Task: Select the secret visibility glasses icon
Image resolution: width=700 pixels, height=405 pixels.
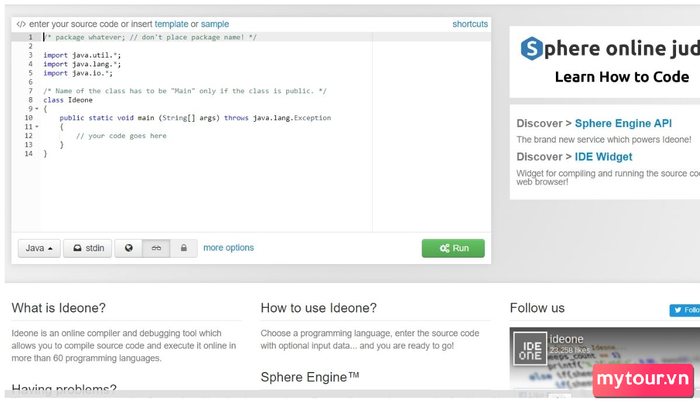Action: pos(156,248)
